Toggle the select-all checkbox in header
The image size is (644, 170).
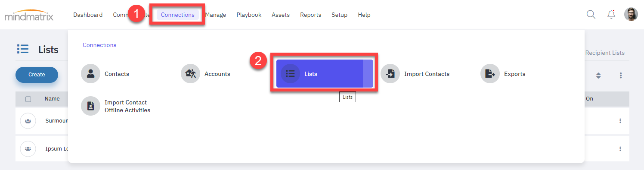[x=28, y=99]
